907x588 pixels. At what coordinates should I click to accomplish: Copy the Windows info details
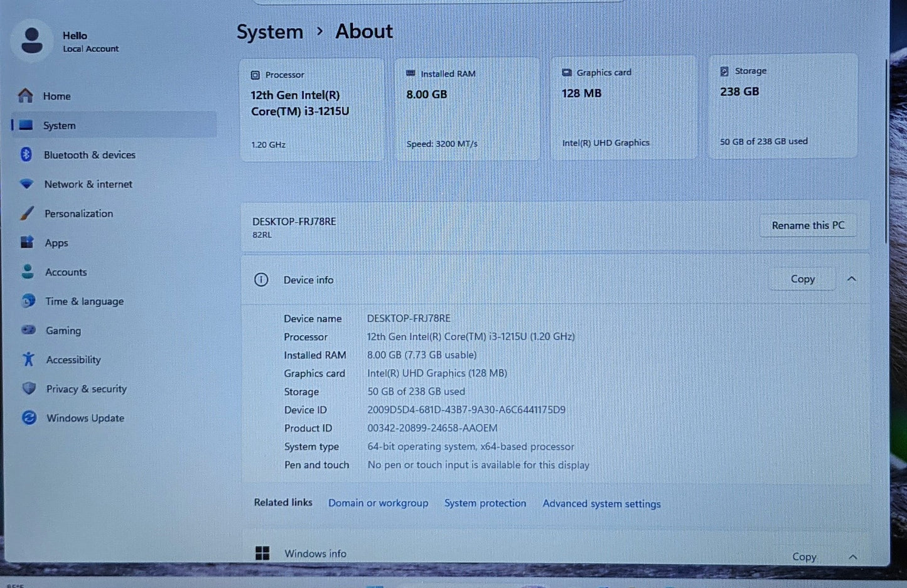(x=804, y=557)
